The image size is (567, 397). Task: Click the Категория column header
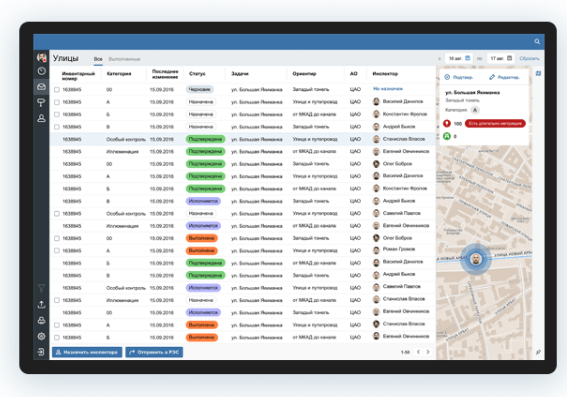119,74
